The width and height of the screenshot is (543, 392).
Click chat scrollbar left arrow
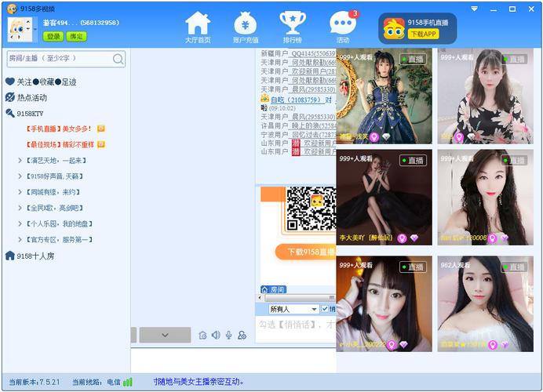tap(260, 298)
